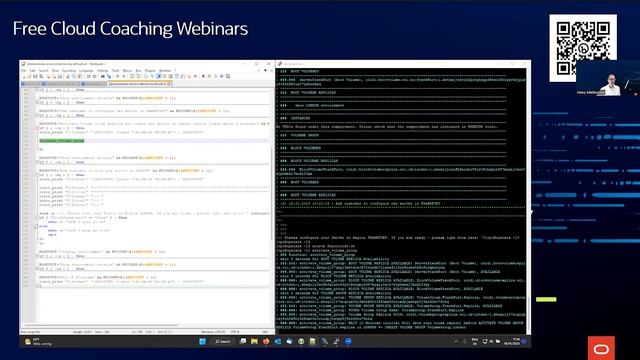Click the "### INSTANCES" heading in the terminal
The height and width of the screenshot is (360, 640).
296,118
